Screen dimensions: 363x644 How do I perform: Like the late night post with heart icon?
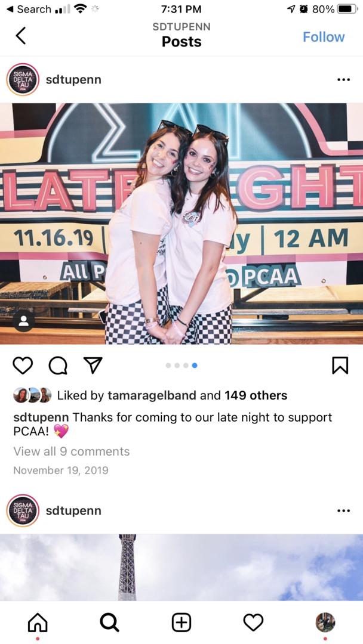(23, 365)
